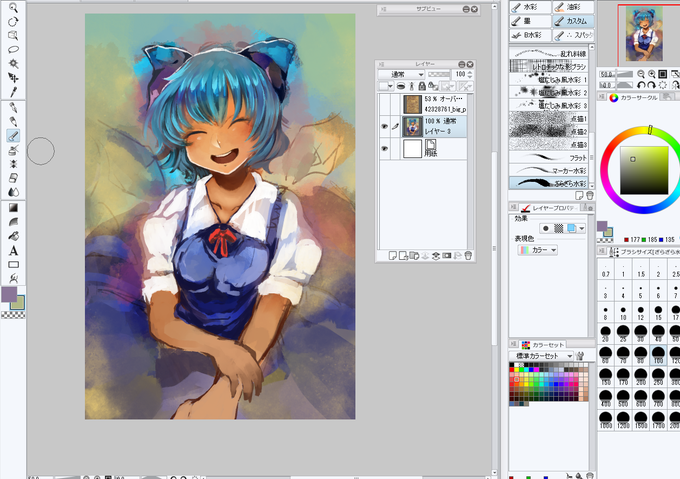Hide レイヤー 3 with its eye icon
680x479 pixels.
click(x=384, y=127)
